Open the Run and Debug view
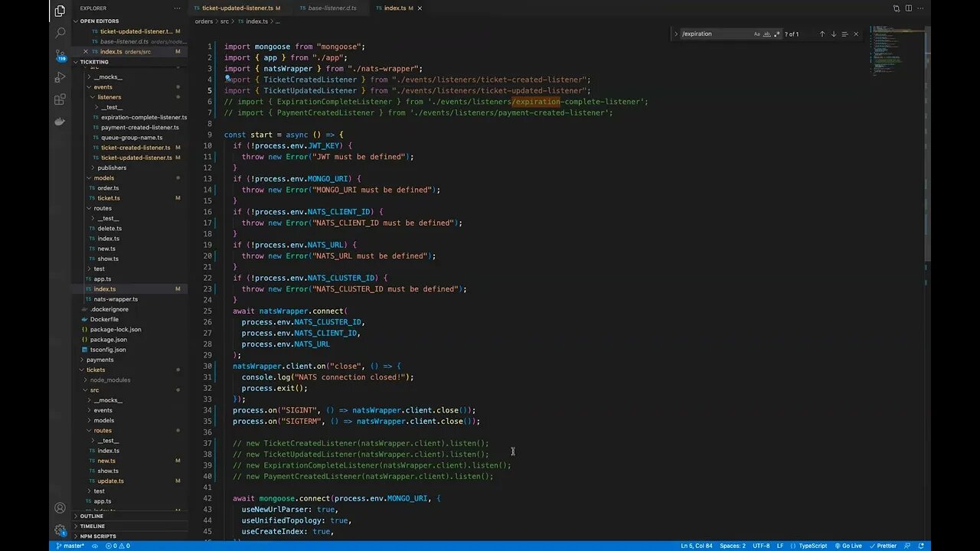980x551 pixels. point(60,77)
